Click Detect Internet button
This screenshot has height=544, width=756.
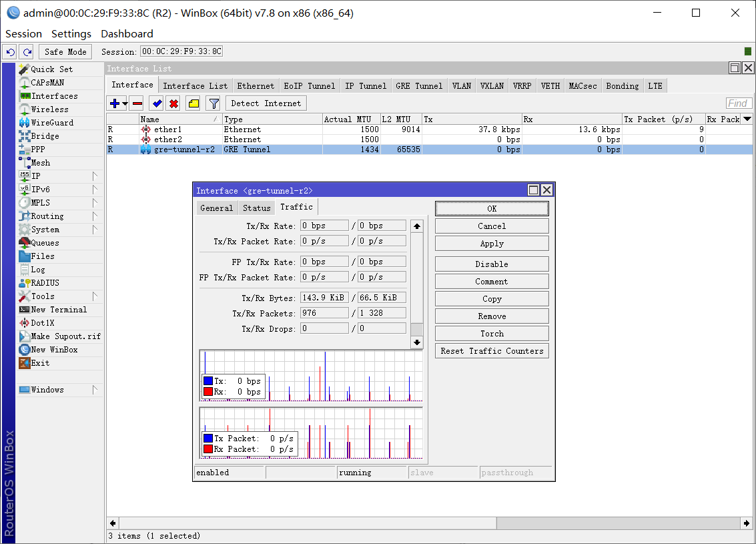(x=266, y=103)
